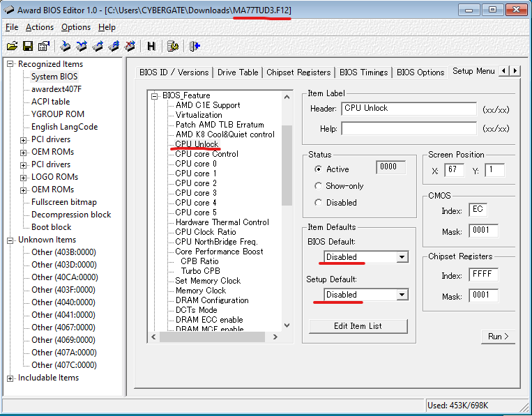
Task: Click the Extract all items toolbar icon
Action: [114, 46]
